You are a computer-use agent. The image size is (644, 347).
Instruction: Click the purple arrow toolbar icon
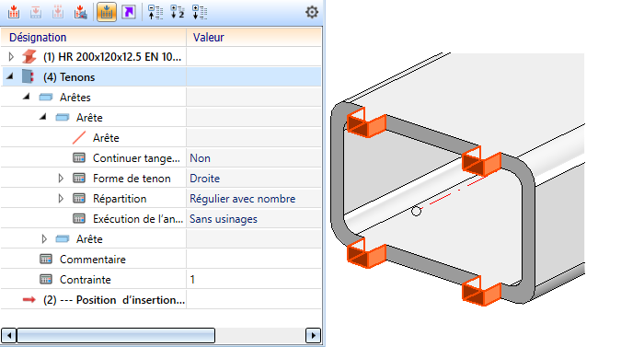click(129, 12)
